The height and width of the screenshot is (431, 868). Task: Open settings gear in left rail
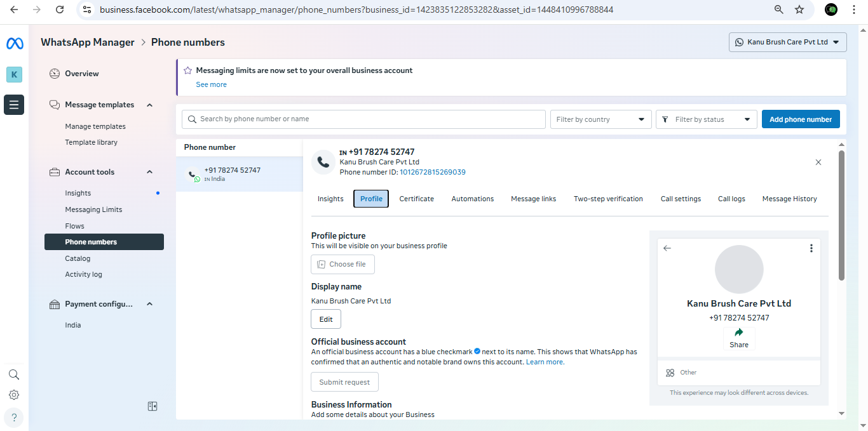click(14, 395)
